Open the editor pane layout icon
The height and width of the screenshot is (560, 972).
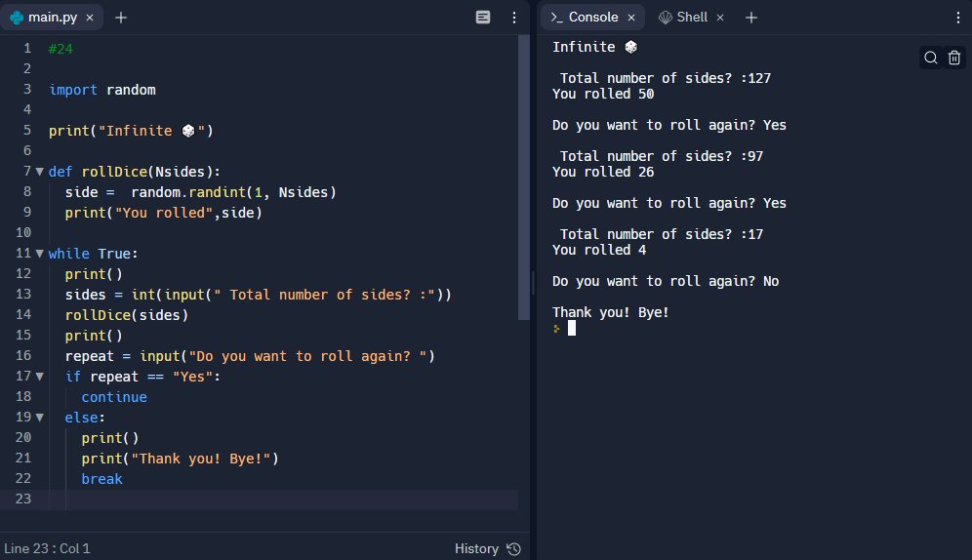pyautogui.click(x=483, y=18)
